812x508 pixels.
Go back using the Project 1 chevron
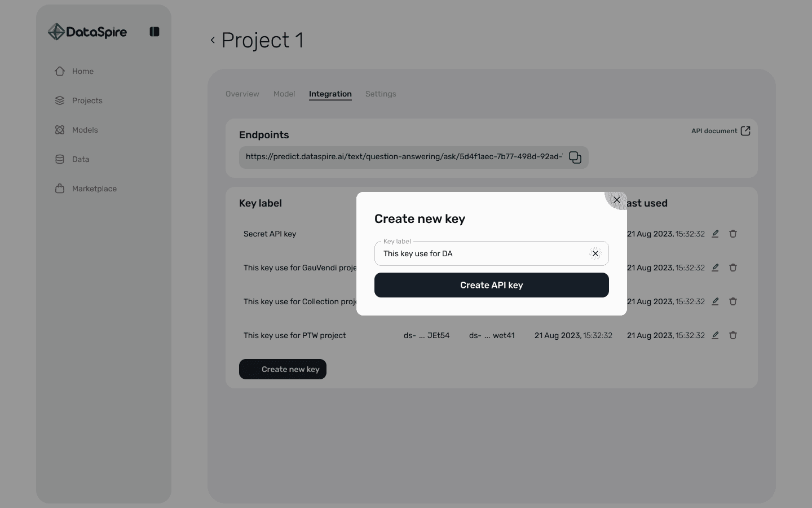click(x=213, y=40)
